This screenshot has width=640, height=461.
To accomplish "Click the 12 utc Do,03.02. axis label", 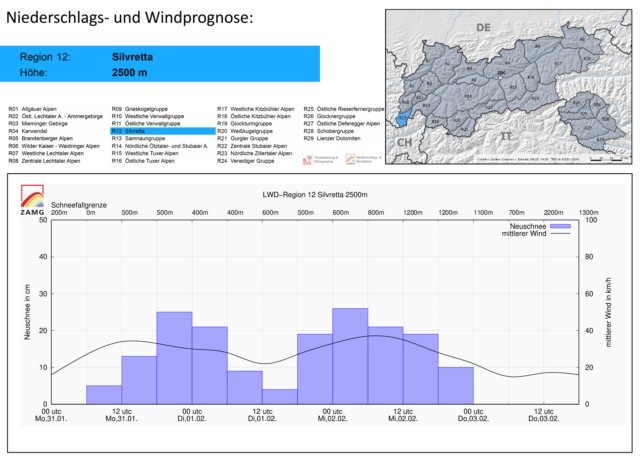I will [x=544, y=415].
